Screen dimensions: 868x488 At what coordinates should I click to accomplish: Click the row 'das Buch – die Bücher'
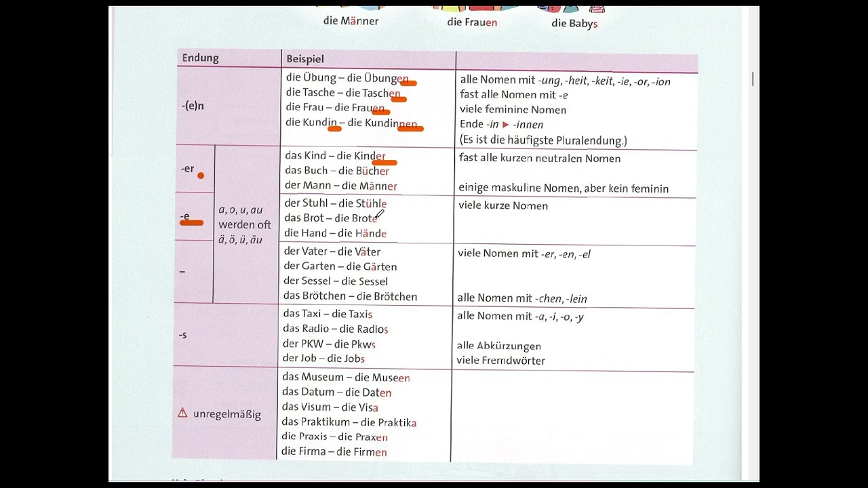click(337, 171)
